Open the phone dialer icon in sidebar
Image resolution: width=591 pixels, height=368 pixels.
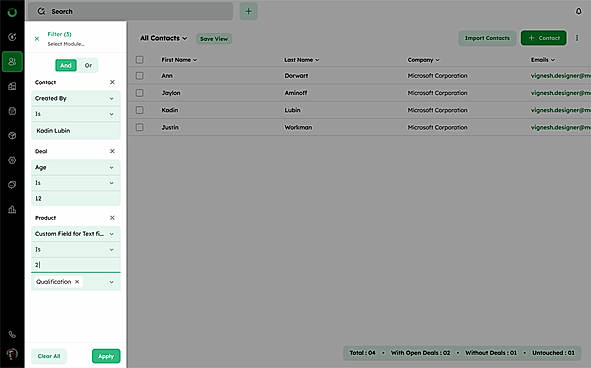(12, 334)
